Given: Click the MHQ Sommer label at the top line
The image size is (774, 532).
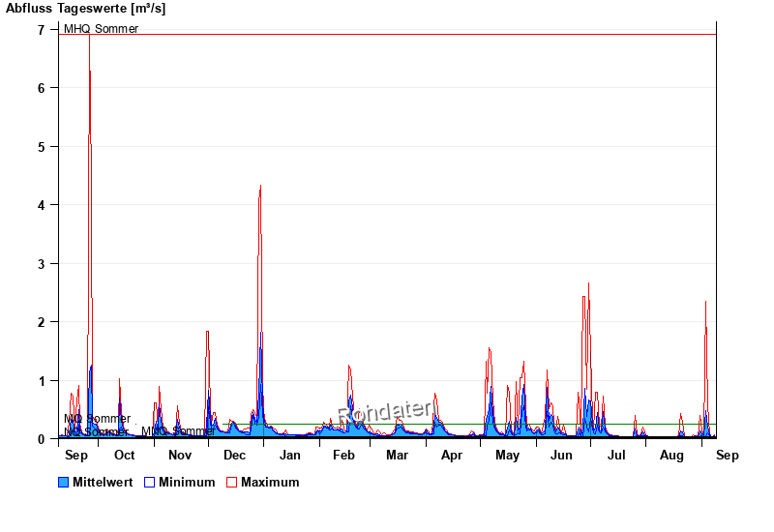Looking at the screenshot, I should pyautogui.click(x=101, y=29).
